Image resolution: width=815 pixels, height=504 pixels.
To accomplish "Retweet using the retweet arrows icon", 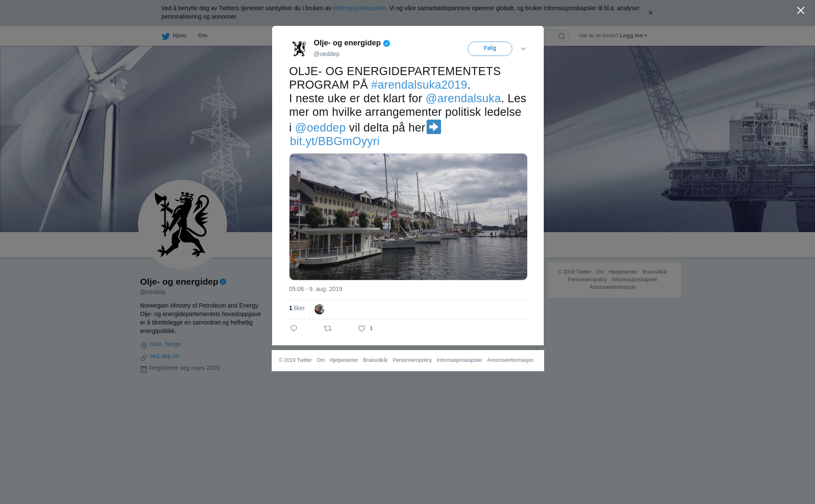I will [x=328, y=328].
